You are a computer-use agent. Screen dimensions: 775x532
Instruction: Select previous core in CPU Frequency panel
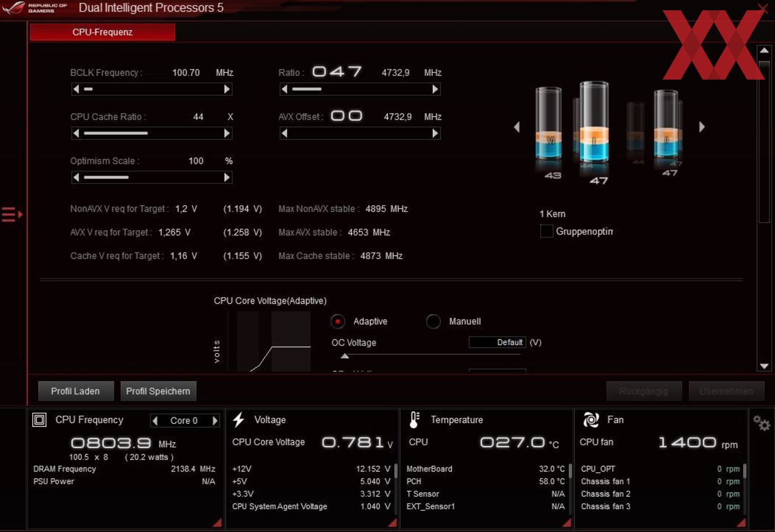click(155, 421)
